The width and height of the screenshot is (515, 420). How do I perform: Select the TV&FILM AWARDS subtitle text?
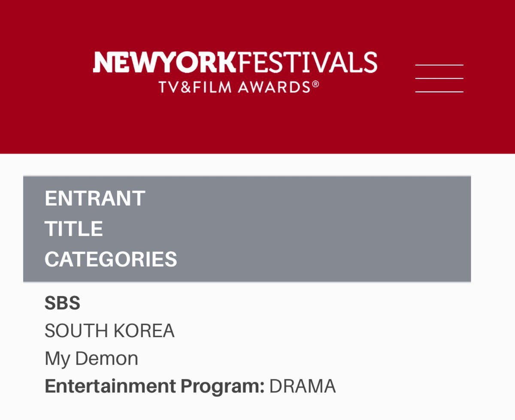coord(235,87)
